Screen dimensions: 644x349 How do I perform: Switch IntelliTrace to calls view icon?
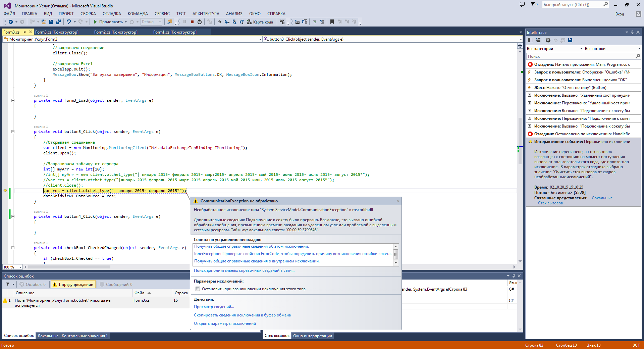coord(538,40)
